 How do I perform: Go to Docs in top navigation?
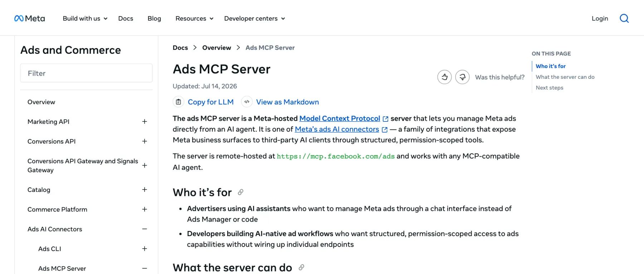[126, 18]
